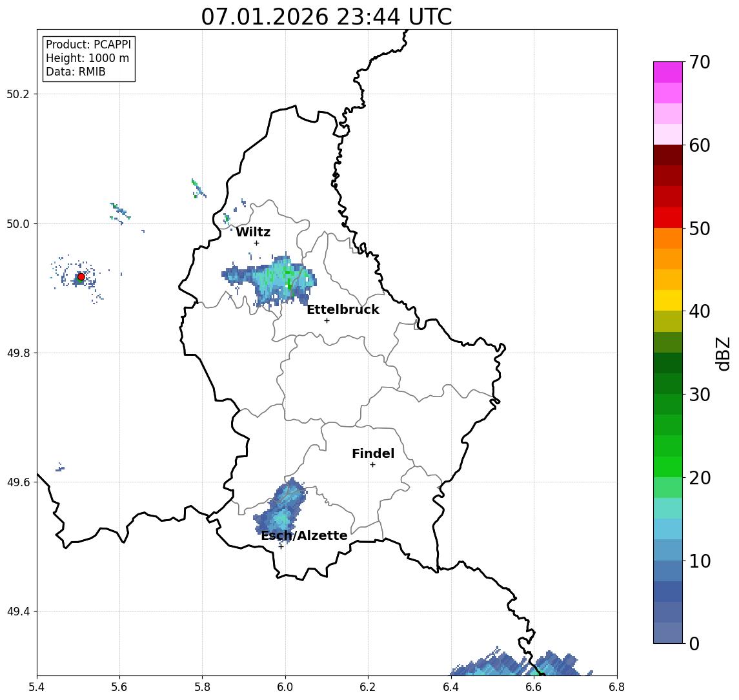Click the cross marker below Esch/Alzette

pyautogui.click(x=281, y=547)
